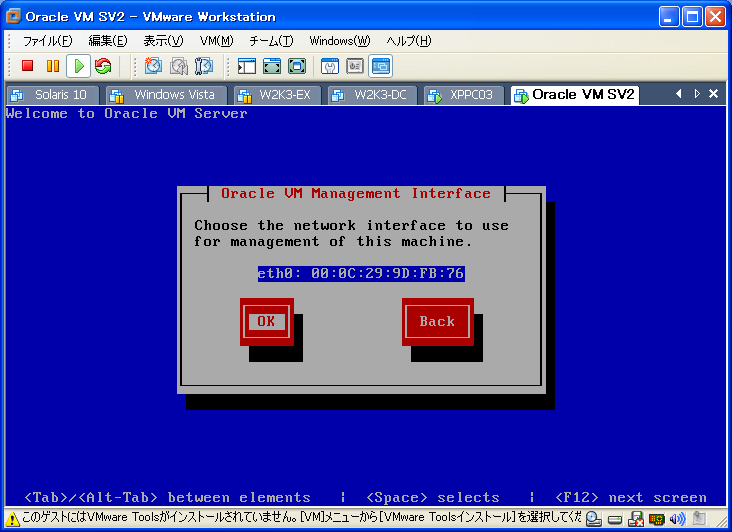
Task: Click the '<Space> selects' hint text
Action: coord(433,497)
